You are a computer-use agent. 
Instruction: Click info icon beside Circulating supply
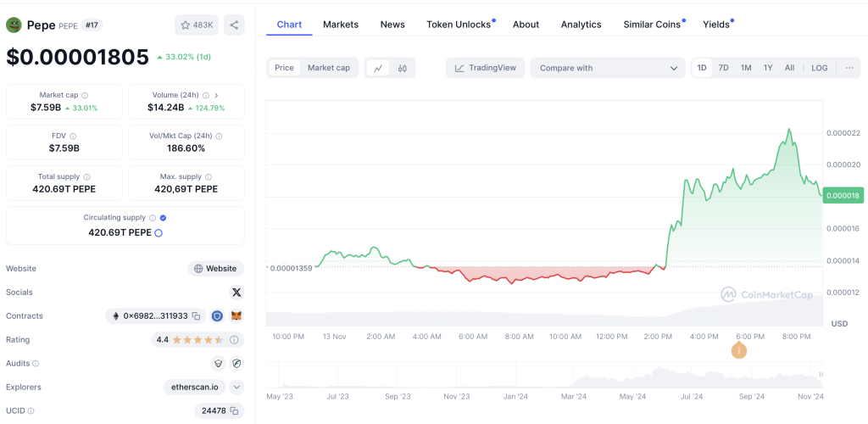click(x=153, y=218)
